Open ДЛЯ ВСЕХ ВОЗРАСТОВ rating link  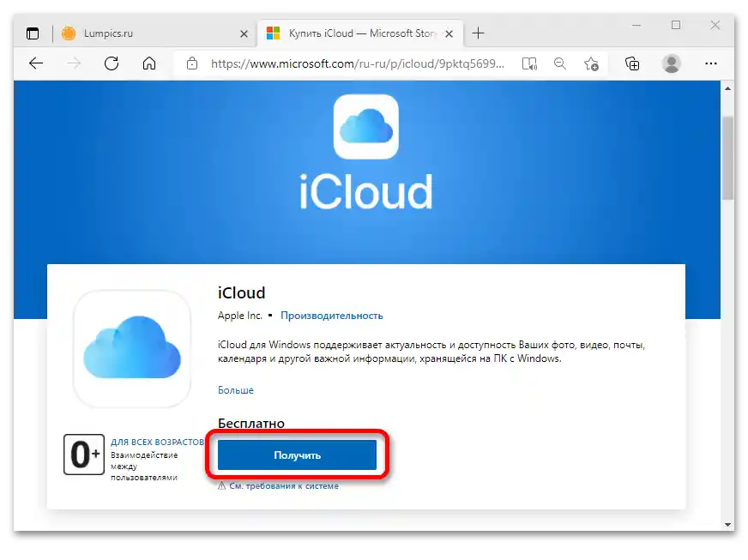pos(158,442)
